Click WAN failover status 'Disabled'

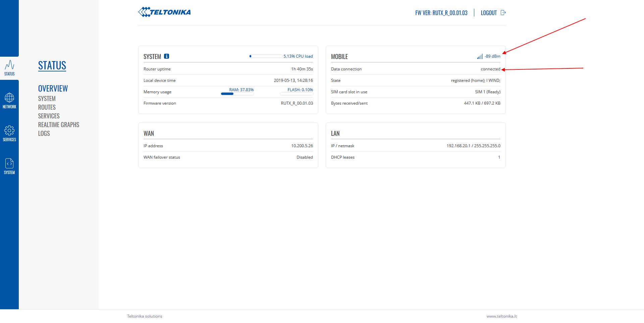(x=305, y=157)
